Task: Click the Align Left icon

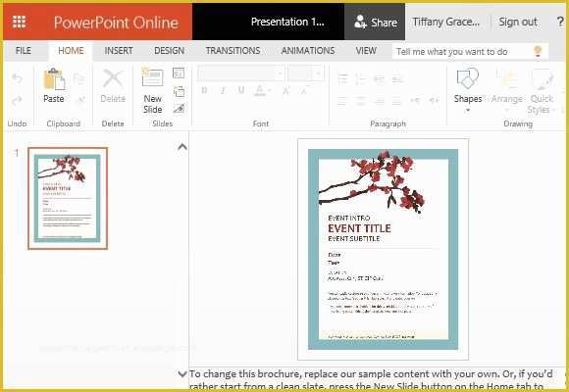Action: [x=342, y=100]
